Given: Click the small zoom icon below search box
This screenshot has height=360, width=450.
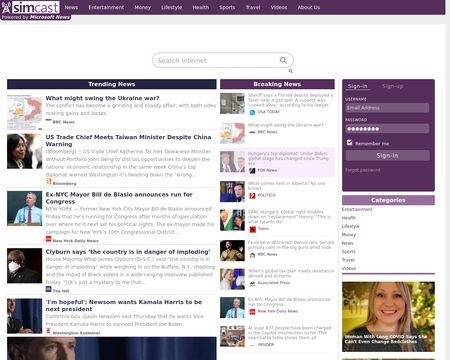Looking at the screenshot, I should point(291,71).
